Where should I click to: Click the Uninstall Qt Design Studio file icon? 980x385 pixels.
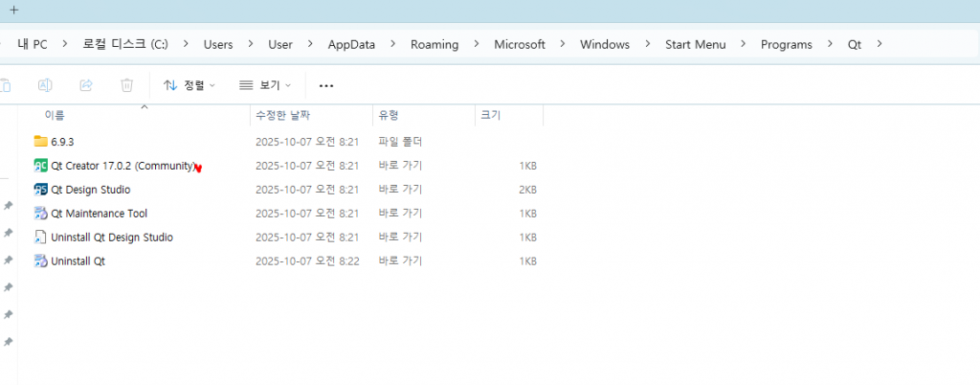coord(40,238)
